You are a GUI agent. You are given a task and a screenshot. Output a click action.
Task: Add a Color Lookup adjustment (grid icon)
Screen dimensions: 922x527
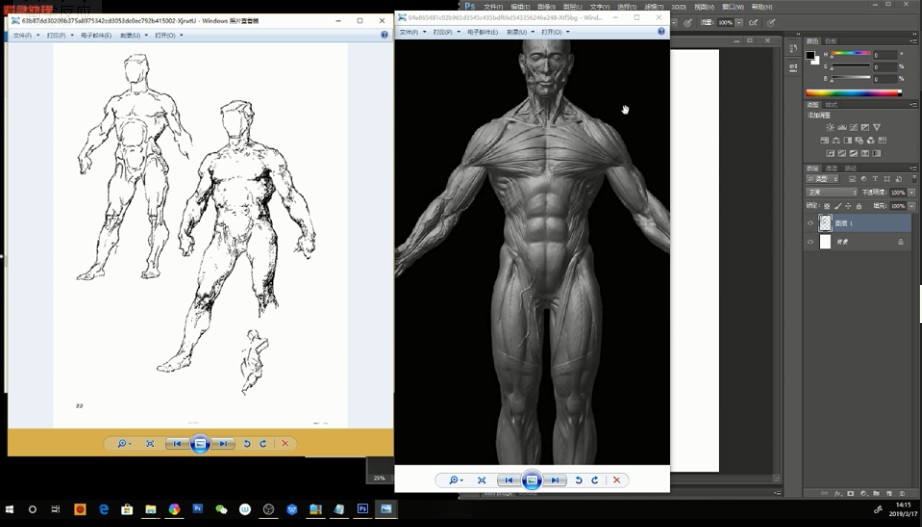[x=882, y=140]
